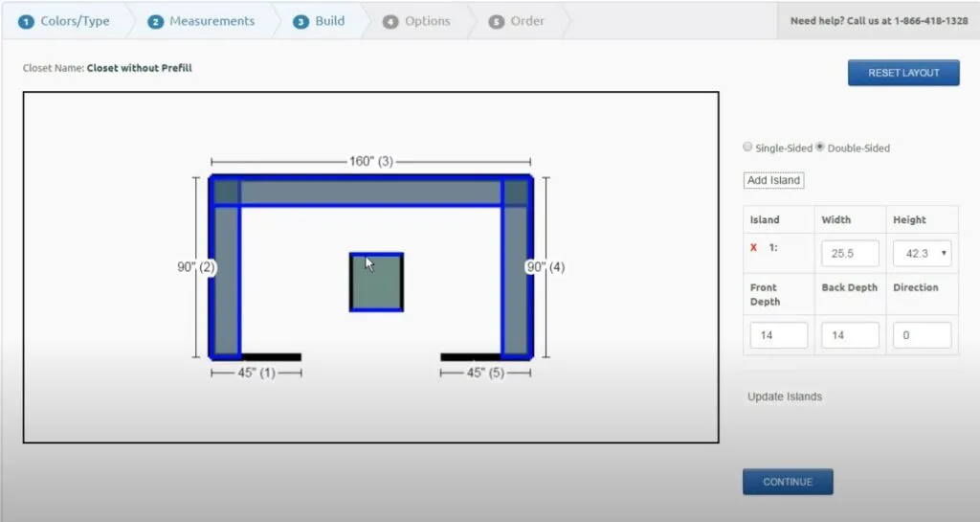Click the Add Island button
Image resolution: width=980 pixels, height=522 pixels.
[x=773, y=180]
